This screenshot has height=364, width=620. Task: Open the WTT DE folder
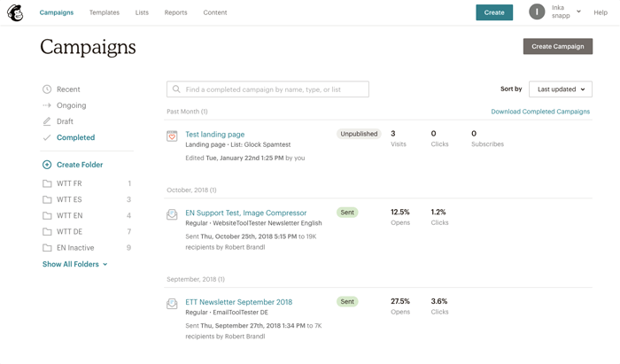point(69,232)
